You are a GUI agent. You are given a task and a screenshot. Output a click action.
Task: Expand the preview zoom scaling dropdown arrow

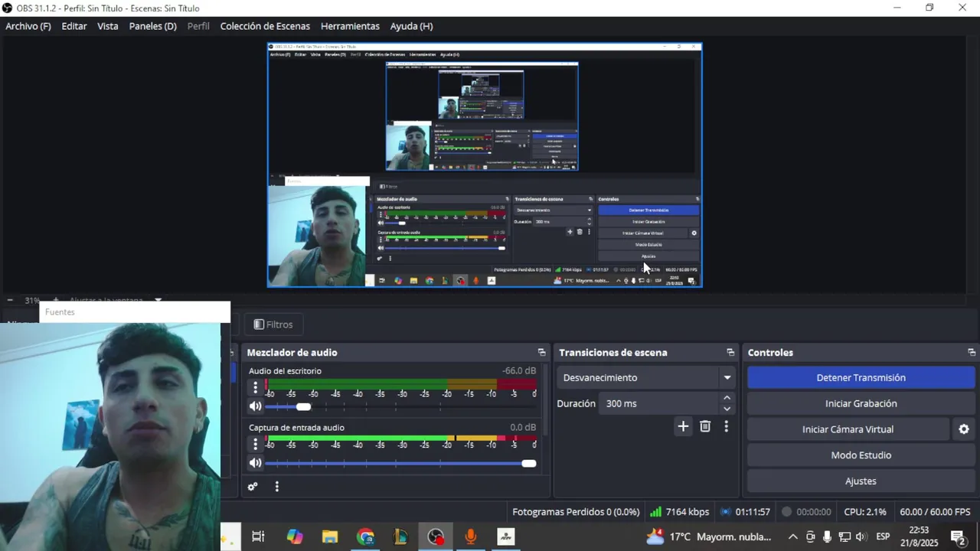(158, 300)
